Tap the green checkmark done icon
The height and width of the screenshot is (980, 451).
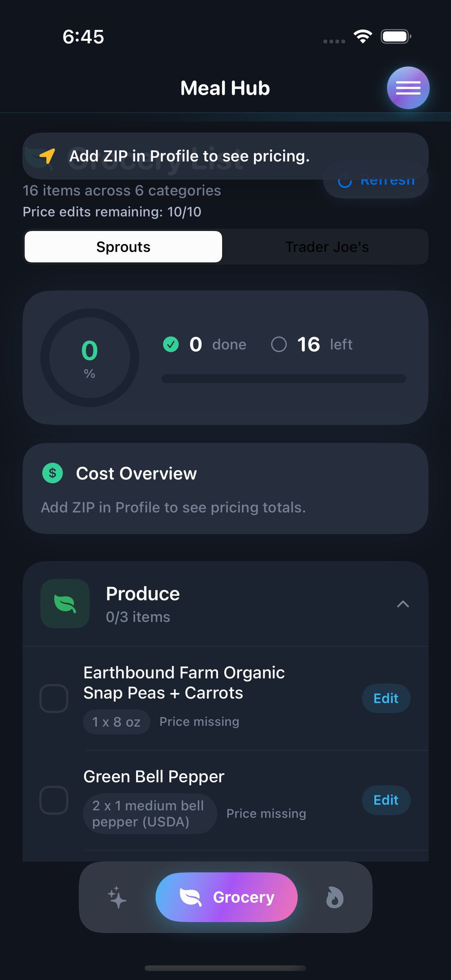(x=171, y=344)
